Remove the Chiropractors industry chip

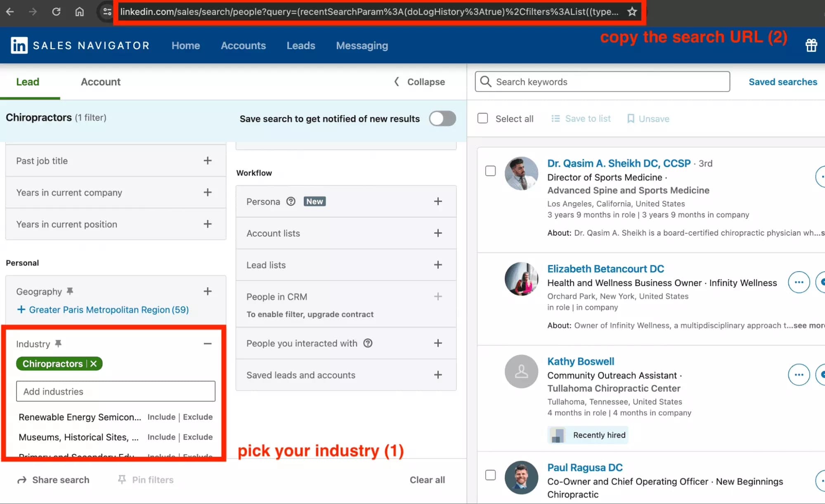pyautogui.click(x=94, y=364)
